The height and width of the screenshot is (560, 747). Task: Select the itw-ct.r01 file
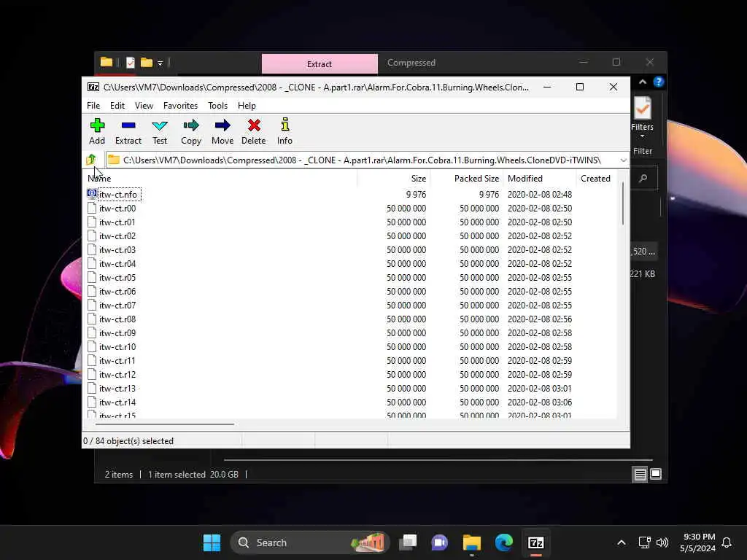click(x=117, y=222)
